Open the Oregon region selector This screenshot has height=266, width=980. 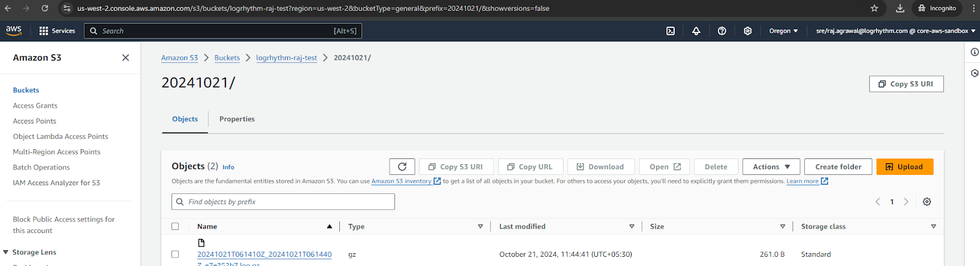click(783, 31)
